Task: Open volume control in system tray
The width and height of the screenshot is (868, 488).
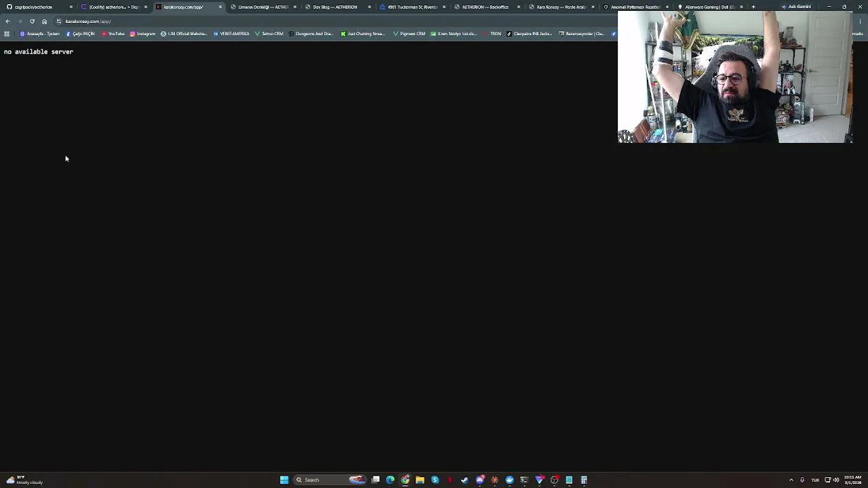Action: (x=836, y=480)
